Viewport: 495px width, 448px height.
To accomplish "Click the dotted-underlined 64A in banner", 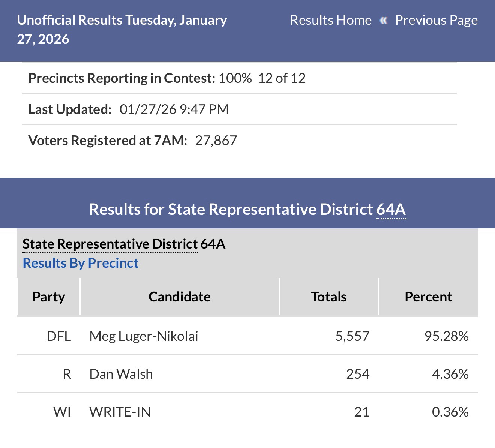I will coord(391,209).
